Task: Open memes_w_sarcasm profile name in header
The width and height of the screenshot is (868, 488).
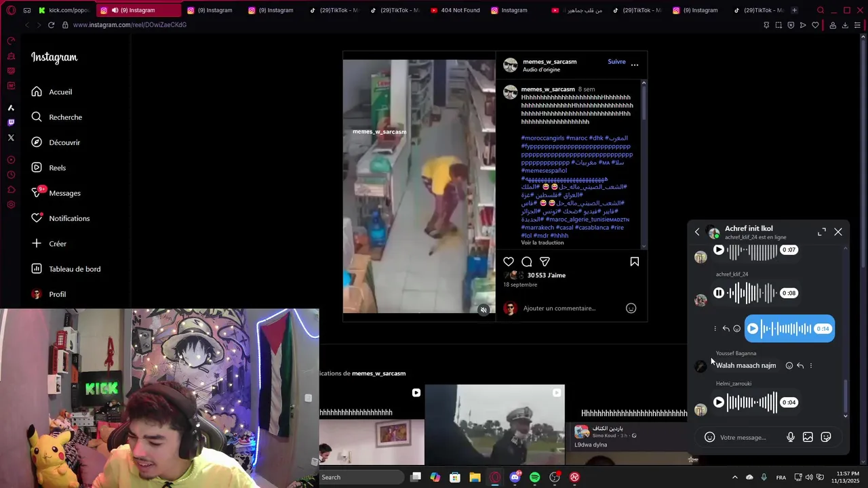Action: pos(549,62)
